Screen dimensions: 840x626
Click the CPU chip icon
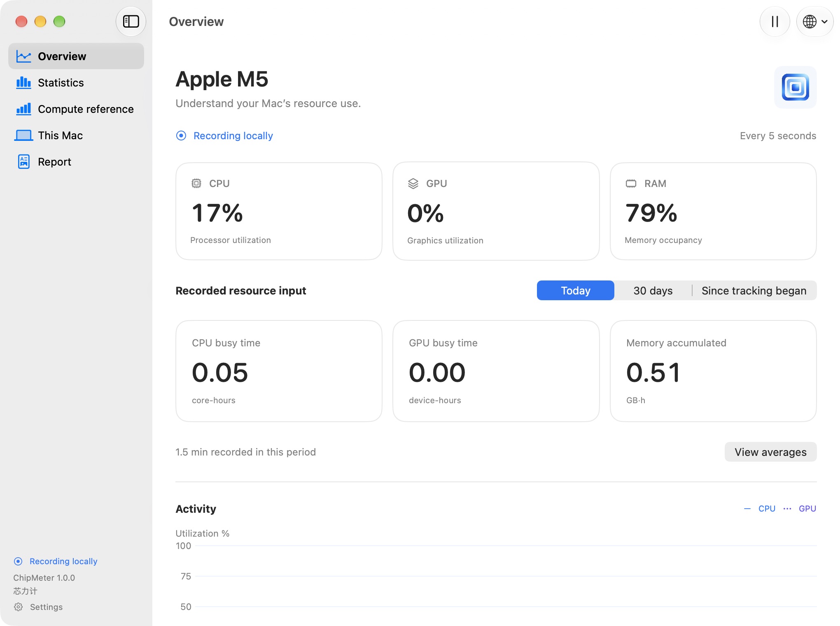click(196, 183)
